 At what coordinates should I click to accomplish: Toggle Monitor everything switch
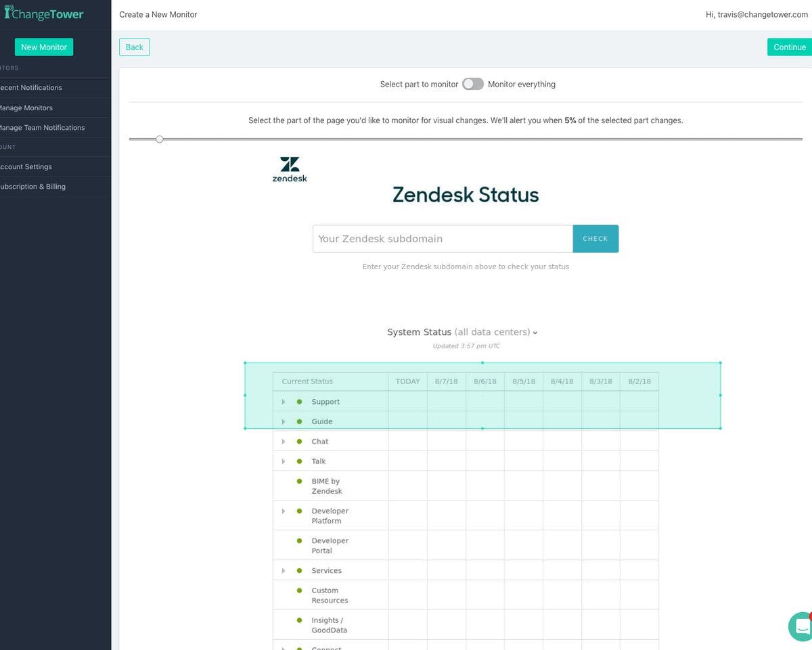(473, 84)
